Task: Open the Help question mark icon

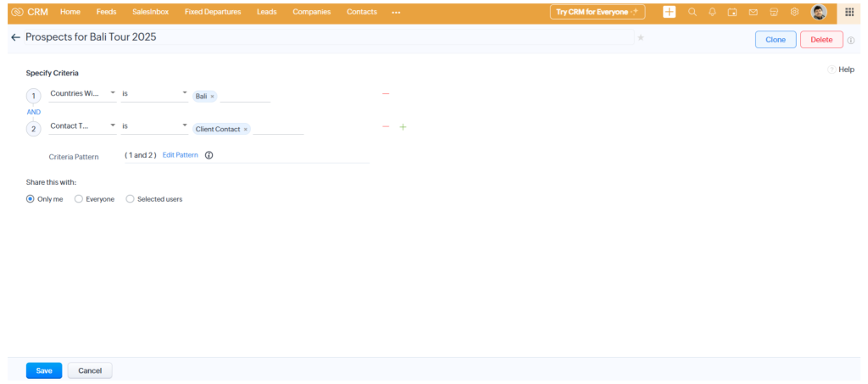Action: click(832, 70)
